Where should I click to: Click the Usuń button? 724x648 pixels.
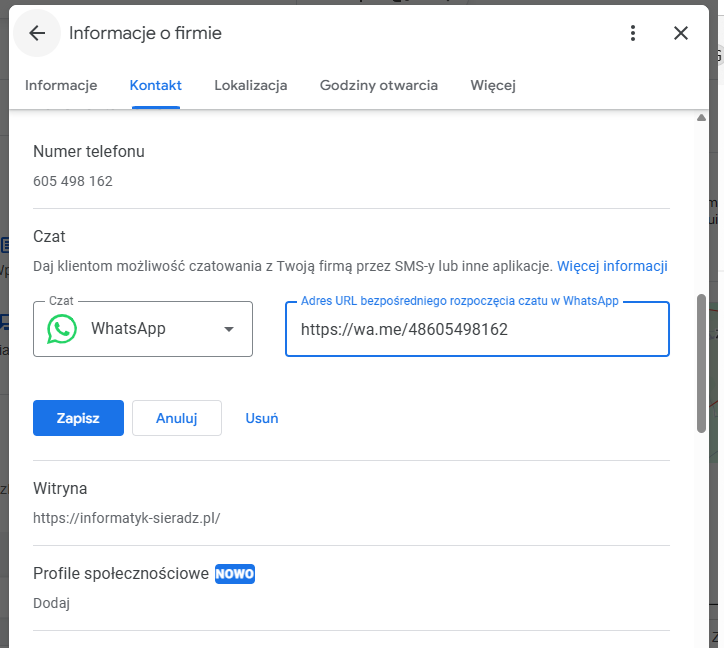[x=262, y=418]
